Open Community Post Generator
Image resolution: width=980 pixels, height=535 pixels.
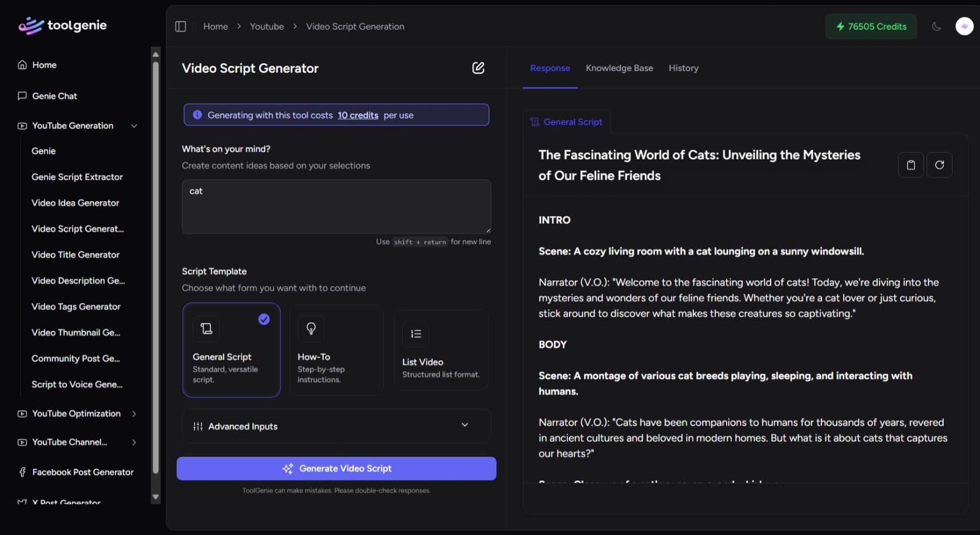click(x=75, y=359)
